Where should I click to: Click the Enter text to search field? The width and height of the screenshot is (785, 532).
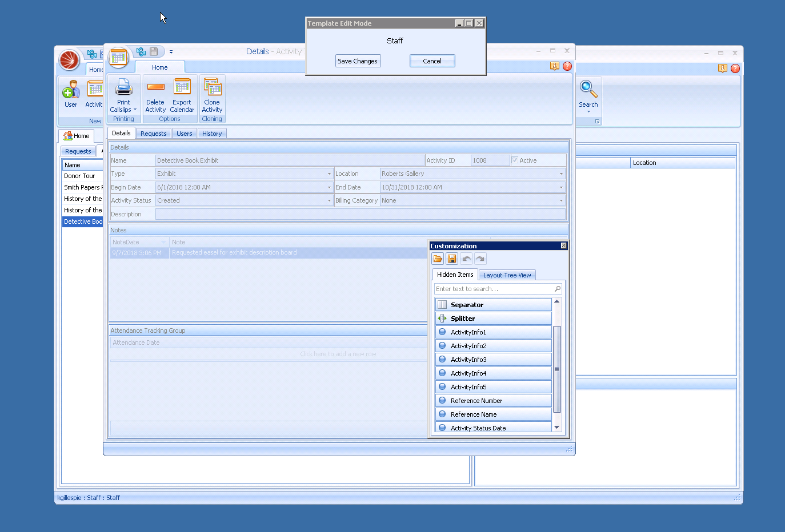pyautogui.click(x=491, y=288)
